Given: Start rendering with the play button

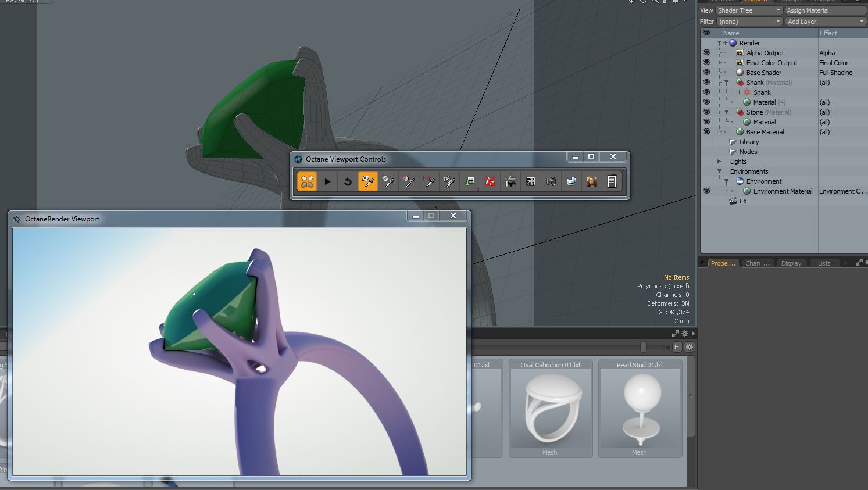Looking at the screenshot, I should tap(327, 181).
